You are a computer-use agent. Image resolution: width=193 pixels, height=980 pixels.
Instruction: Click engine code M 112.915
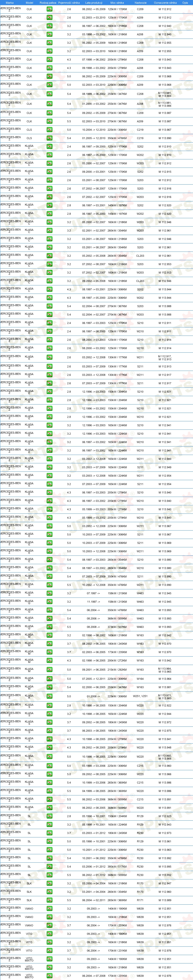pyautogui.click(x=165, y=172)
